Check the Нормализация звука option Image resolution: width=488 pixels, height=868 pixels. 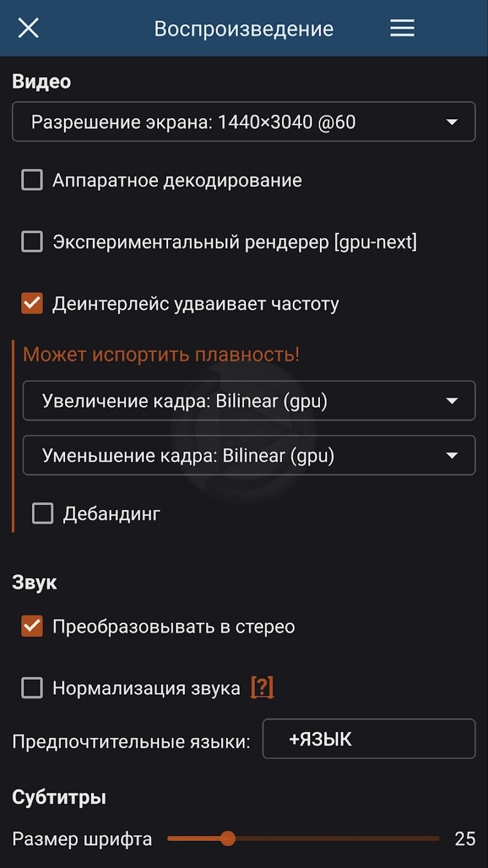(x=32, y=688)
